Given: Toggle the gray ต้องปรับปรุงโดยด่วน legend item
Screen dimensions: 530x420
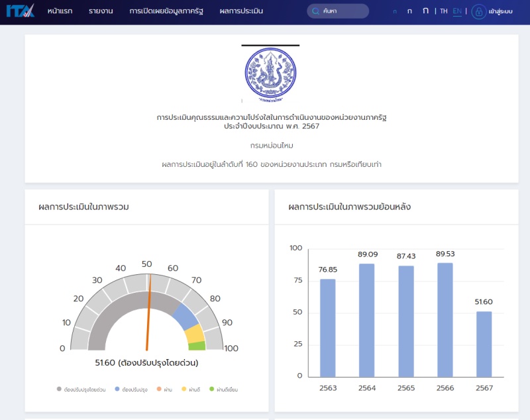Looking at the screenshot, I should 81,390.
